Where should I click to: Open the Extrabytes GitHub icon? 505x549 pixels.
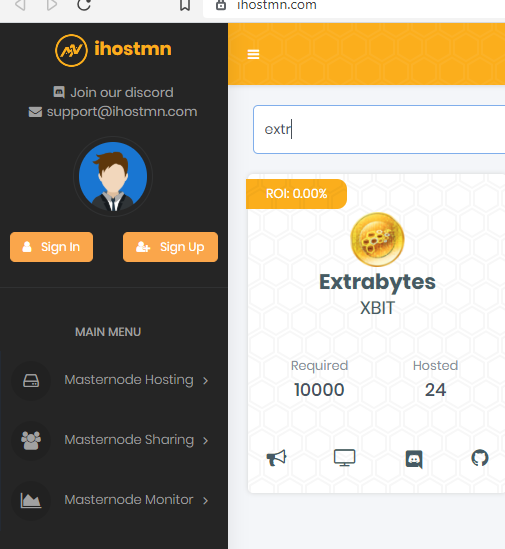[480, 458]
